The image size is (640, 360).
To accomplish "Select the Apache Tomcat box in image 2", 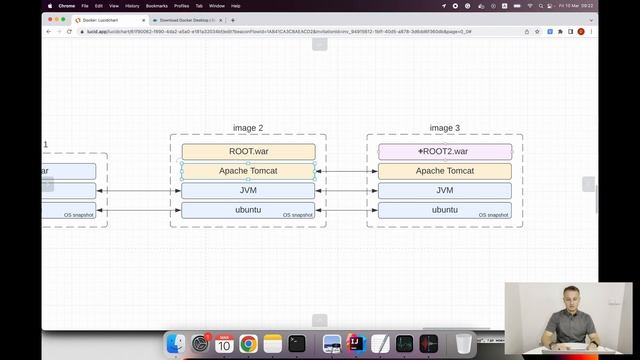I will pos(248,171).
